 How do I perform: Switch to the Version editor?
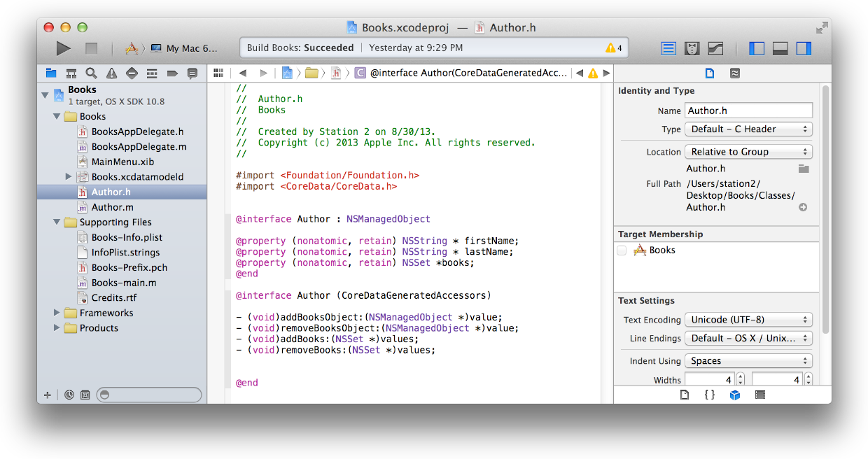(x=715, y=48)
